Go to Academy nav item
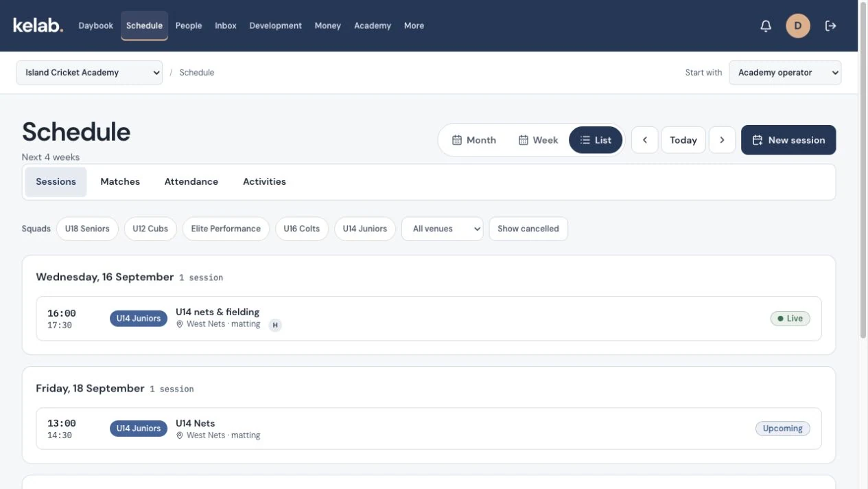This screenshot has width=868, height=489. click(x=373, y=26)
